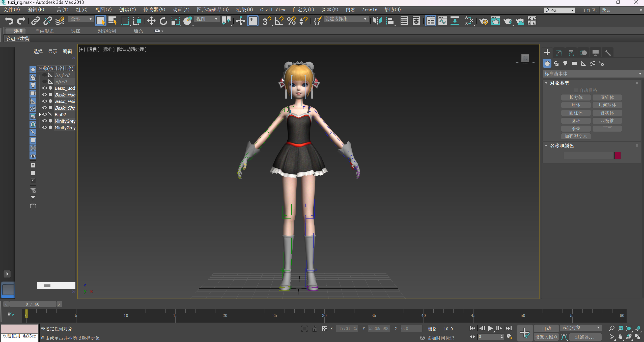Toggle visibility of Bip02 node
The height and width of the screenshot is (342, 644).
(45, 114)
